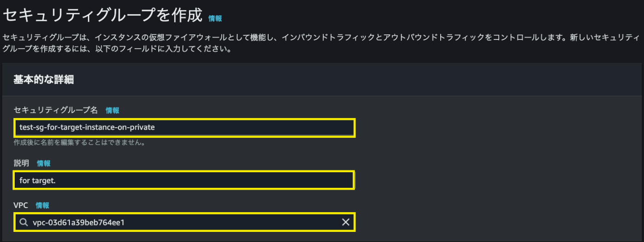
Task: Click the セキュリティグループを作成 page heading
Action: click(x=103, y=15)
